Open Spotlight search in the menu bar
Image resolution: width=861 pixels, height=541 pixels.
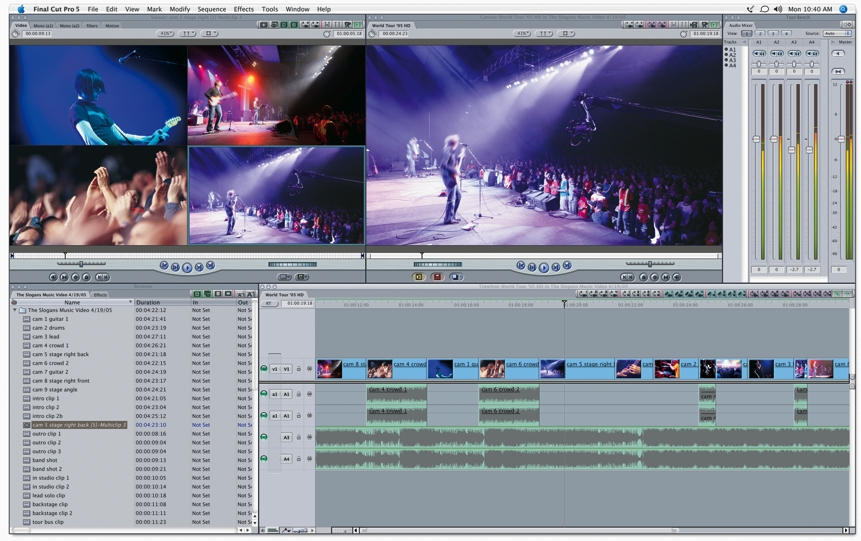[x=843, y=9]
